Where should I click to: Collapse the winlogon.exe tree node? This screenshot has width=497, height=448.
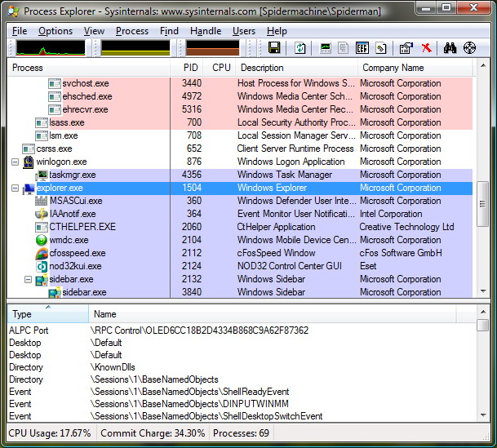tap(15, 162)
